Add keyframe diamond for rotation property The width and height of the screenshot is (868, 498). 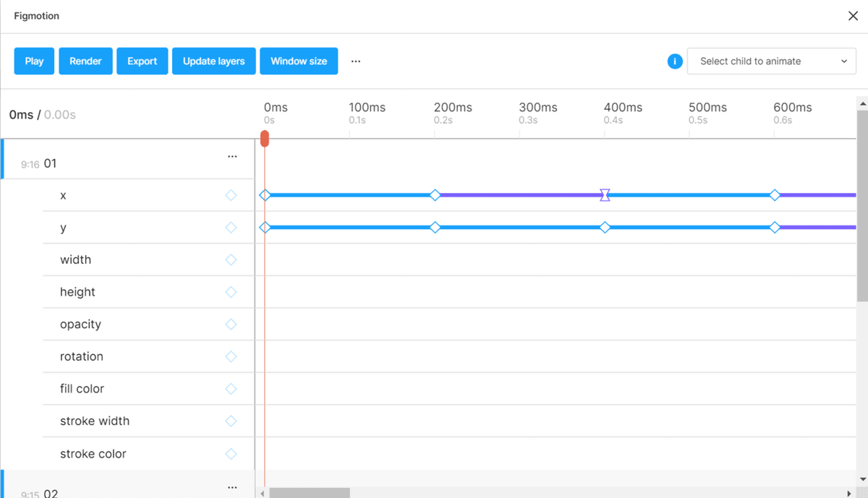(x=231, y=356)
